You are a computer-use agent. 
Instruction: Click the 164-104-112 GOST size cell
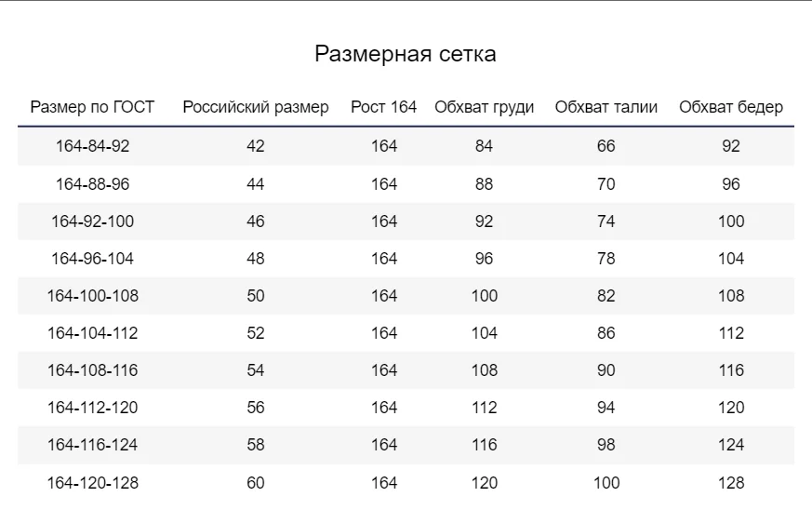(93, 333)
